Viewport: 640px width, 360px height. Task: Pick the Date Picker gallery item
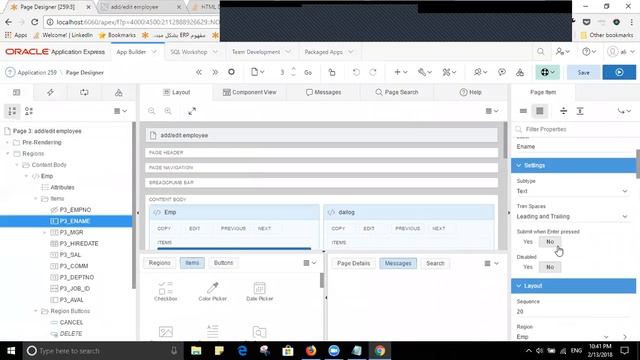(x=260, y=291)
